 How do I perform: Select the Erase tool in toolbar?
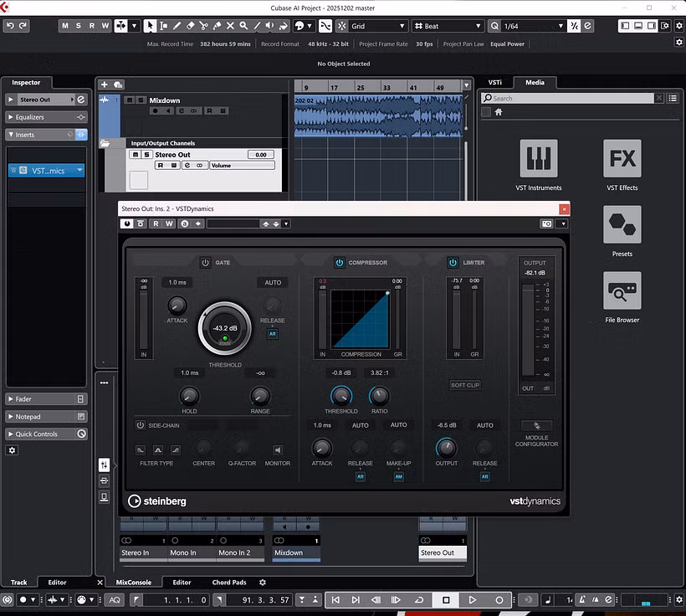(190, 26)
